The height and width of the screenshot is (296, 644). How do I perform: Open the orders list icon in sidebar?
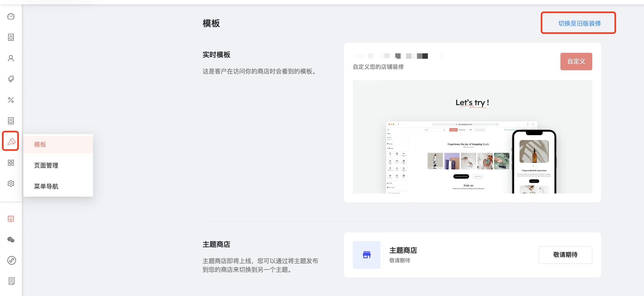[x=11, y=37]
